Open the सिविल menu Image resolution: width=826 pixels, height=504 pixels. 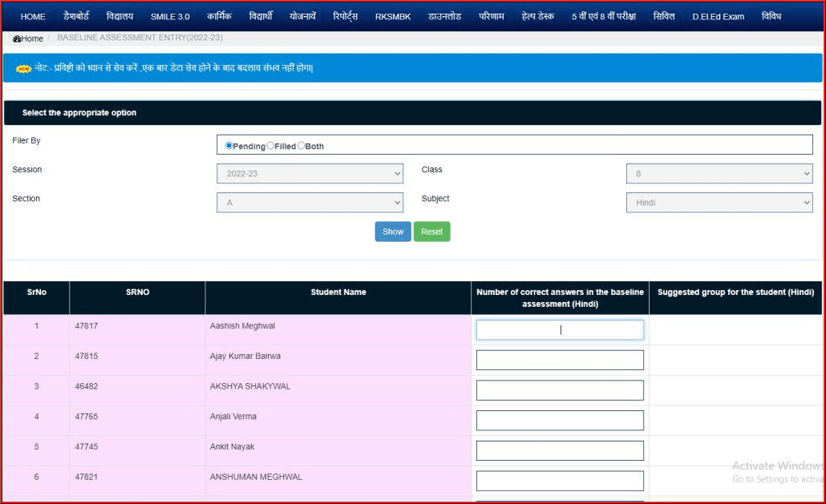pos(664,16)
